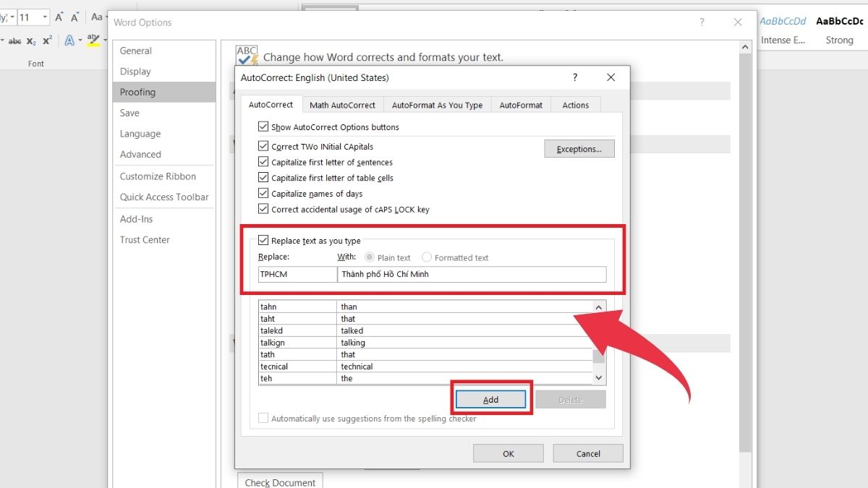
Task: Toggle Replace text as you type checkbox
Action: [x=263, y=241]
